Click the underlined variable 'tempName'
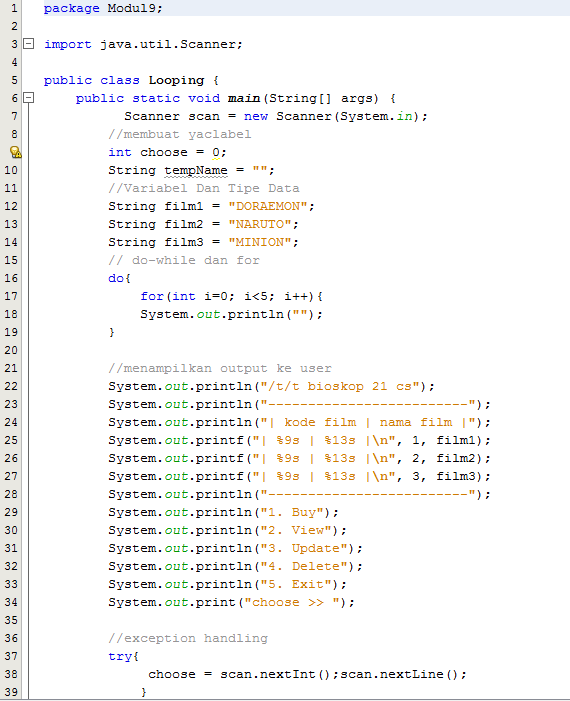The image size is (570, 701). pos(196,170)
